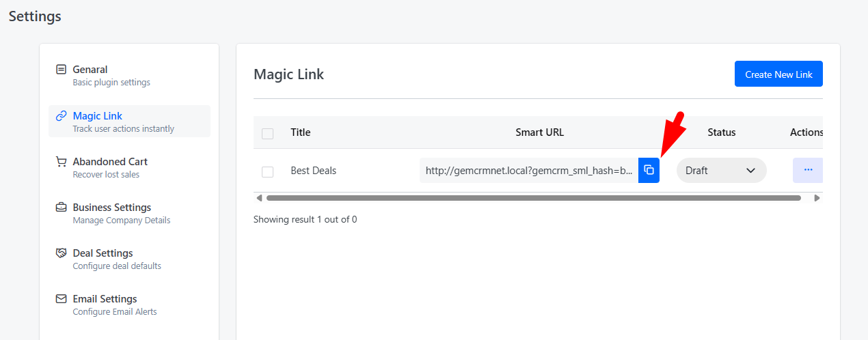868x340 pixels.
Task: Click the 'Basic plugin settings' subtitle
Action: [111, 82]
